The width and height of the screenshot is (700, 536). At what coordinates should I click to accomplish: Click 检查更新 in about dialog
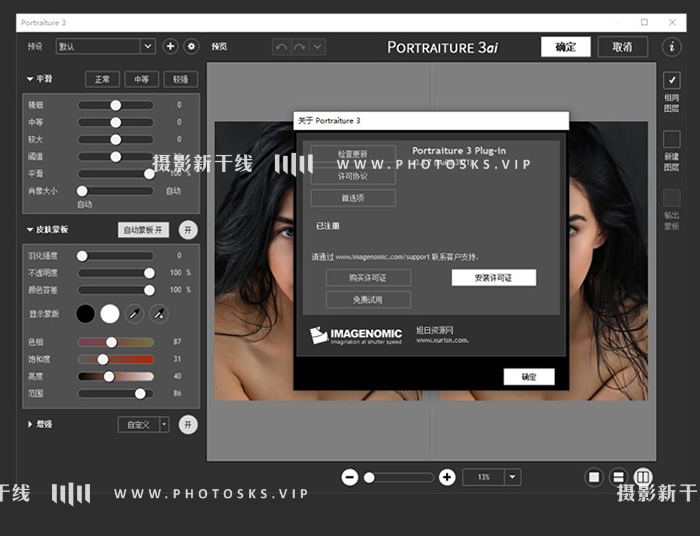pos(353,154)
